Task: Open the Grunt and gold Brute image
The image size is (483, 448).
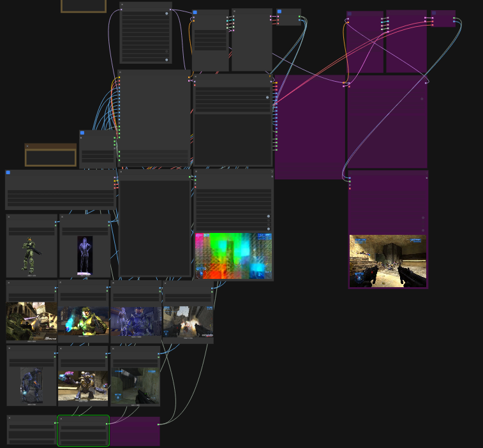Action: (83, 385)
